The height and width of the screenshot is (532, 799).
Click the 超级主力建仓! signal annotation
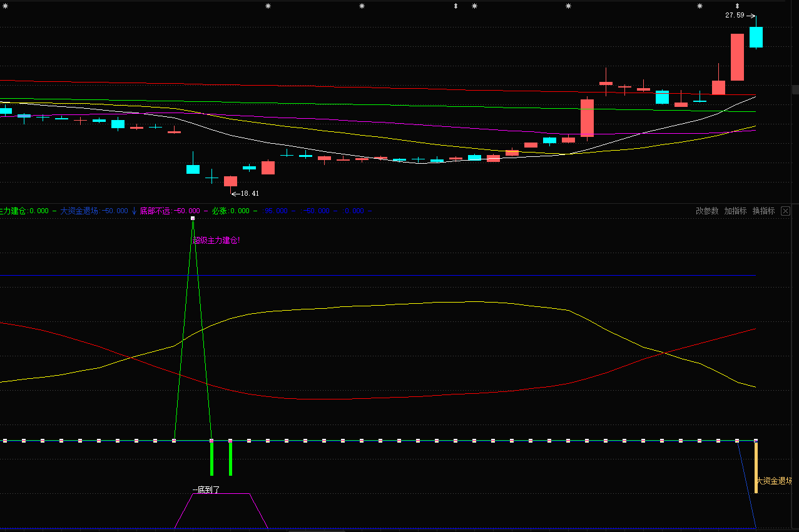(216, 240)
